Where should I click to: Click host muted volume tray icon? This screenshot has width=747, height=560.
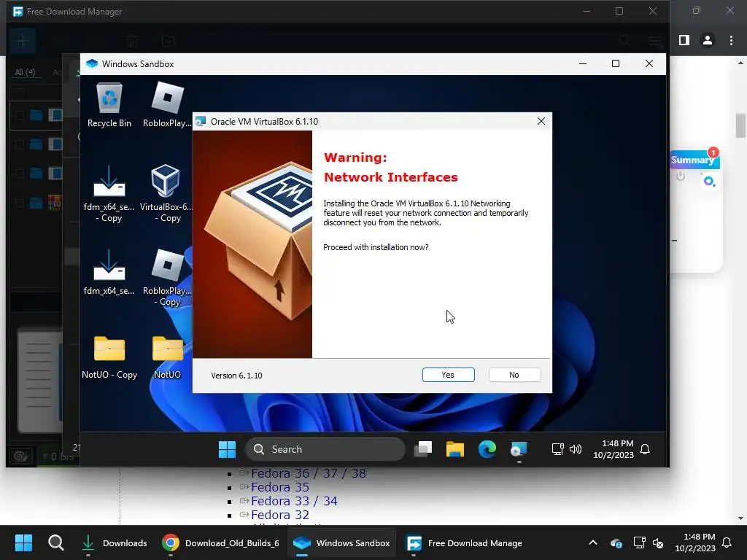pyautogui.click(x=658, y=542)
